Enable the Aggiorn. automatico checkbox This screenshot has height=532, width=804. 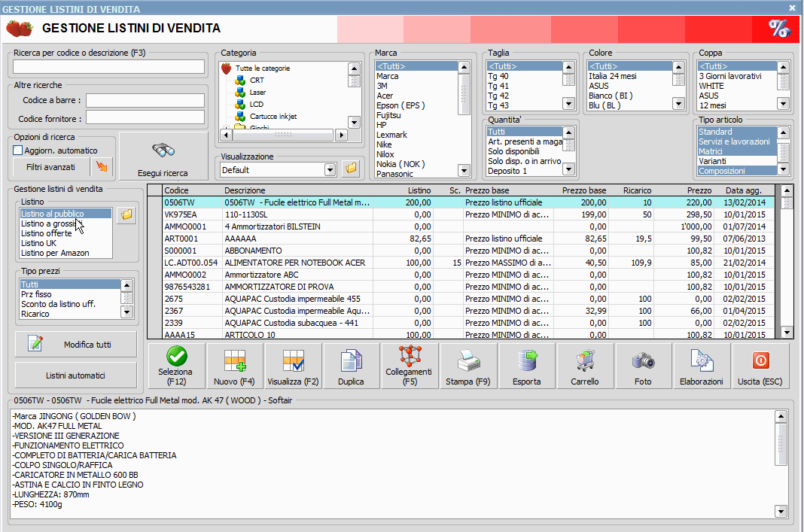19,150
